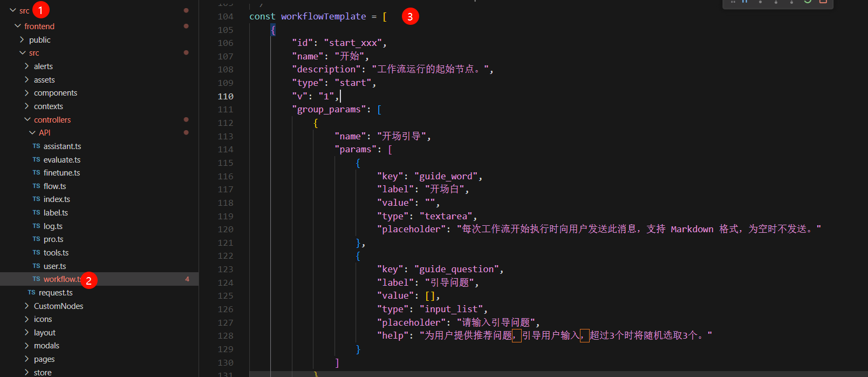Open the highlighted workflow.ts file

99,279
